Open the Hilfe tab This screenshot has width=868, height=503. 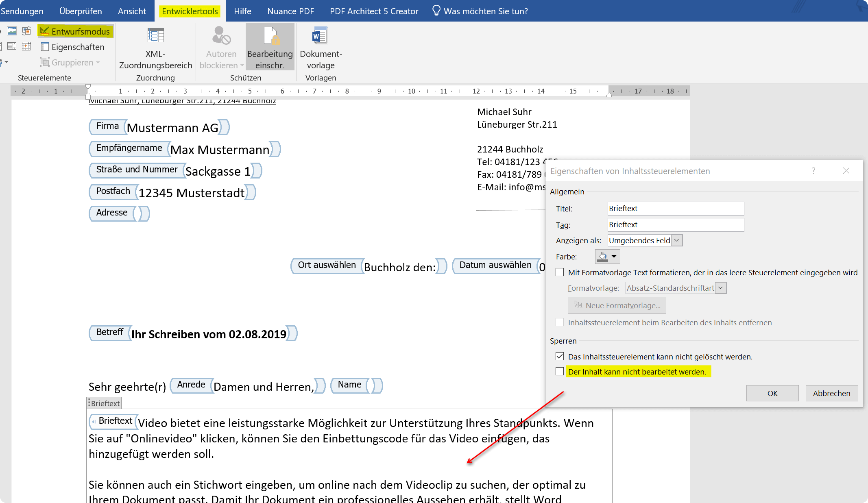[x=242, y=11]
